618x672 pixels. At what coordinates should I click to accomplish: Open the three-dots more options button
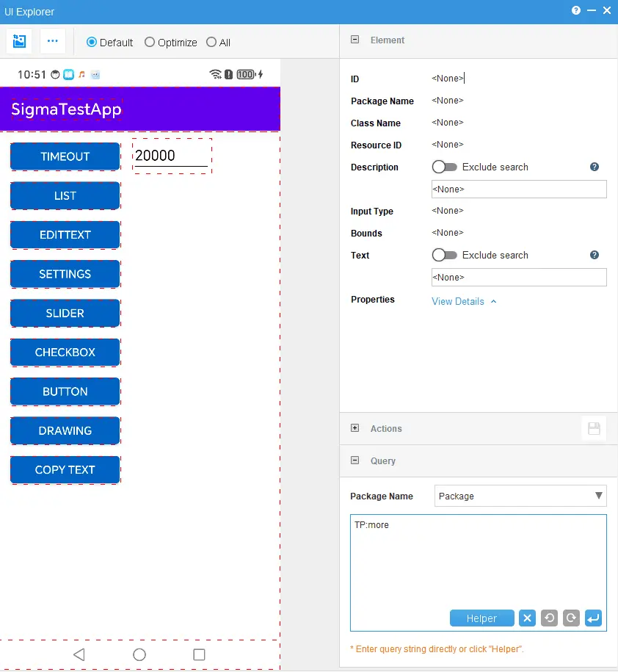click(x=53, y=41)
